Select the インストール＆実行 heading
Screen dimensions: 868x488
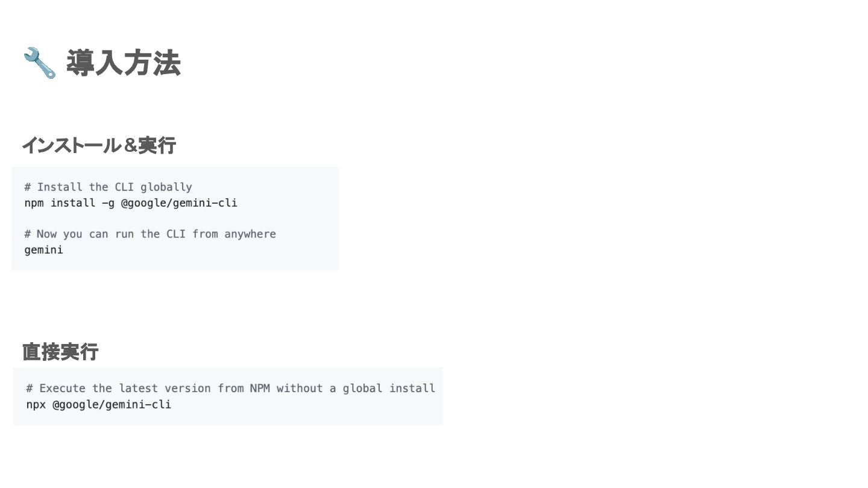pyautogui.click(x=99, y=145)
